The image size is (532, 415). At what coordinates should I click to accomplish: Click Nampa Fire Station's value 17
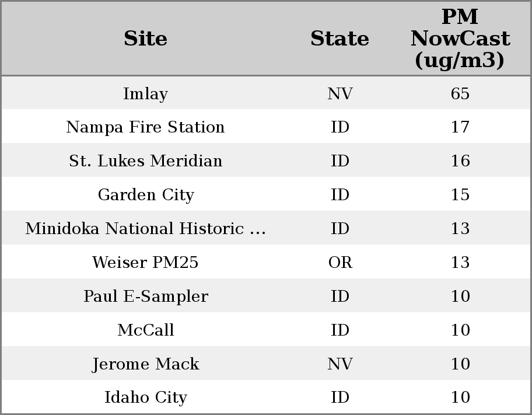[460, 127]
